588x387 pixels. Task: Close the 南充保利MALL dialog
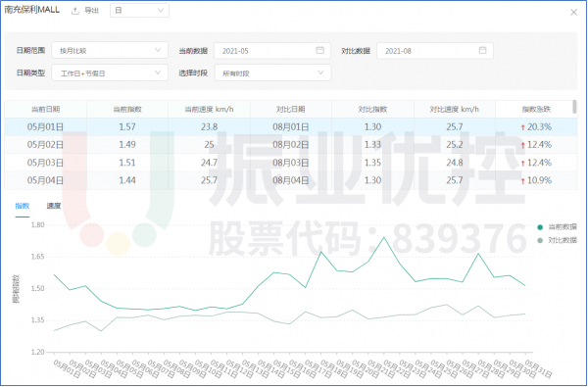click(x=573, y=13)
